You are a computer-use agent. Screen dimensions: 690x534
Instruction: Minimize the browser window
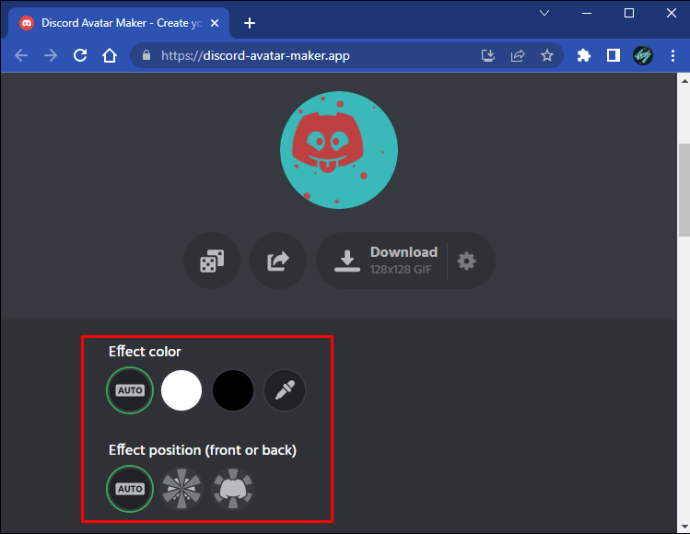(x=587, y=13)
